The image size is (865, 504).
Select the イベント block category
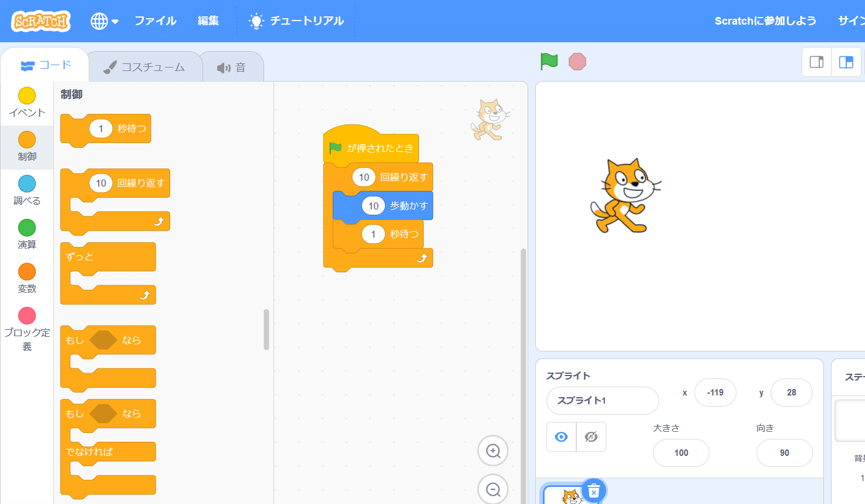point(27,102)
